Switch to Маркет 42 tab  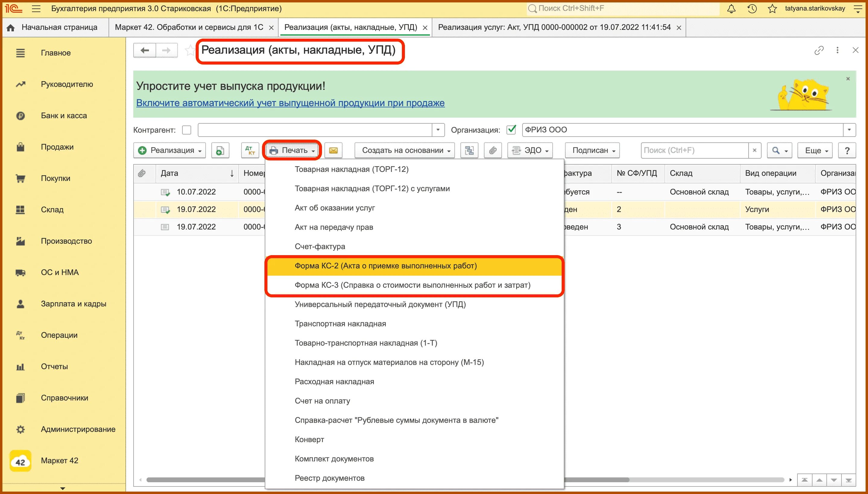point(189,27)
